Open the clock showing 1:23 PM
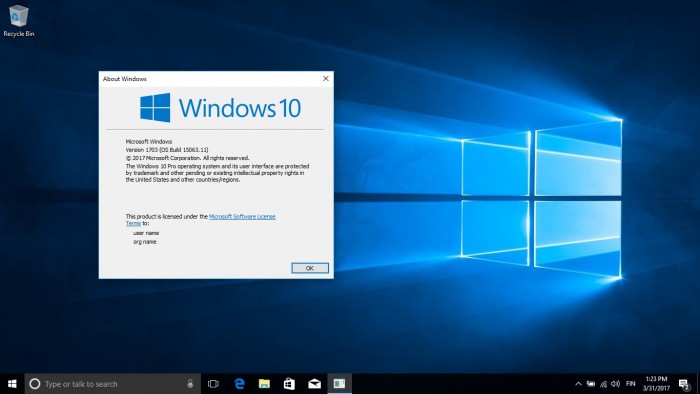700x394 pixels. (x=656, y=384)
